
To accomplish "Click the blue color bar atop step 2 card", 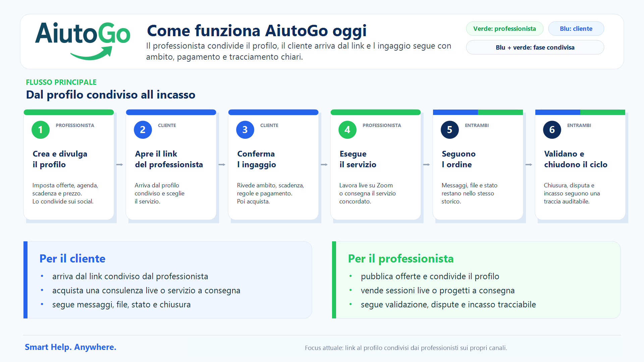I will pos(171,112).
